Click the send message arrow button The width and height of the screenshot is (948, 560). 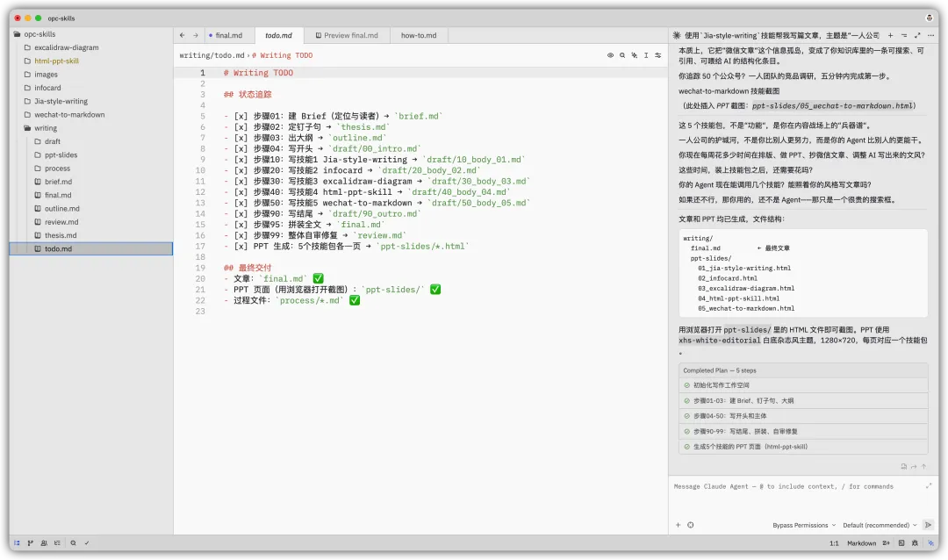coord(928,525)
